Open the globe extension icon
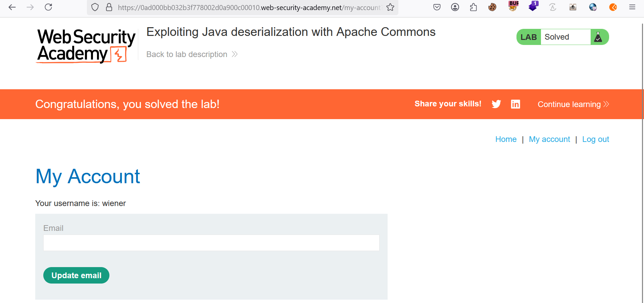This screenshot has width=644, height=303. (x=593, y=7)
